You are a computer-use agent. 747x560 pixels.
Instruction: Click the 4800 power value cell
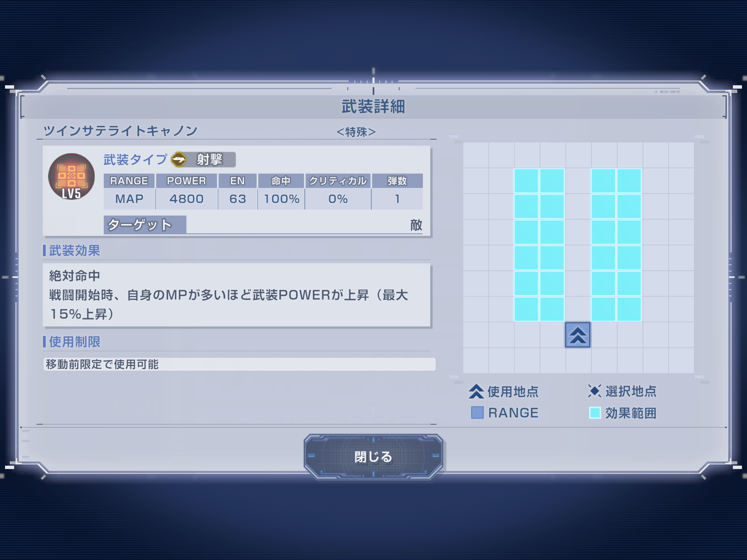(x=186, y=199)
